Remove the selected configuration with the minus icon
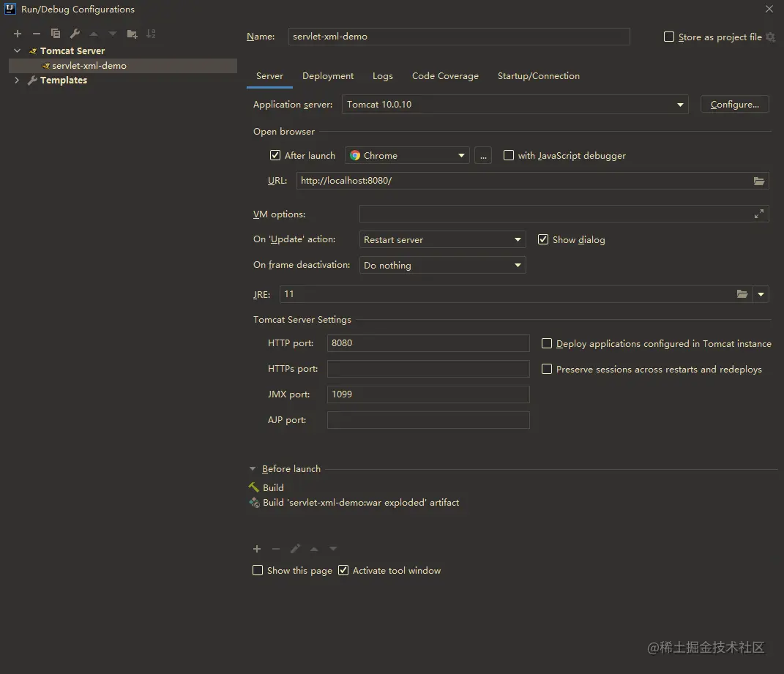This screenshot has width=784, height=674. click(37, 34)
